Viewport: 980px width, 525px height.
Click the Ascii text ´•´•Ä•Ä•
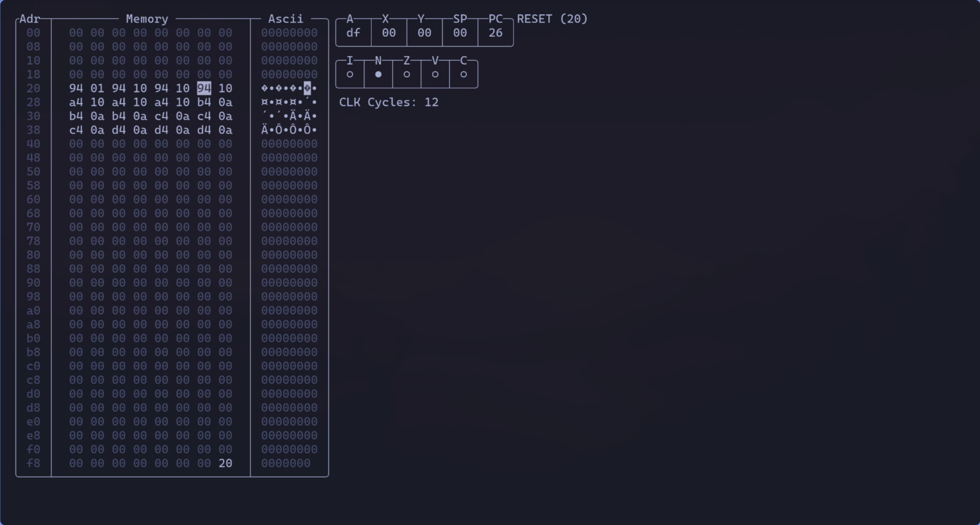[x=289, y=116]
